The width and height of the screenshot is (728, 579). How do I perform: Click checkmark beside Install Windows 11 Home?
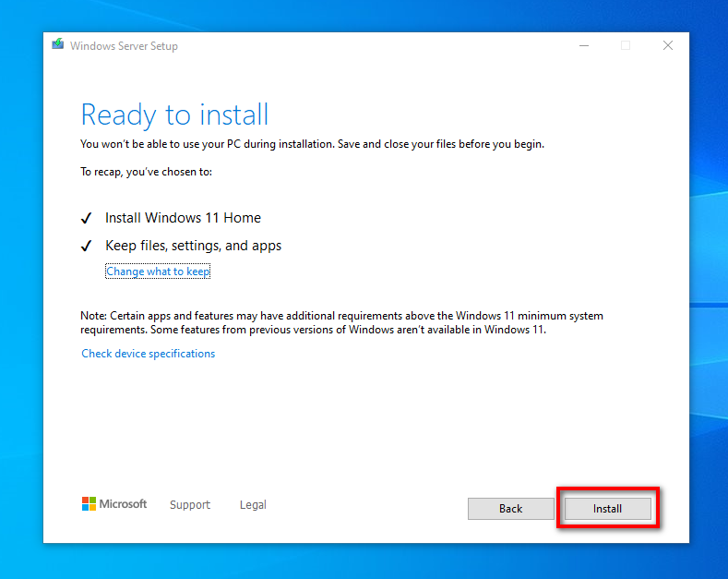coord(87,218)
